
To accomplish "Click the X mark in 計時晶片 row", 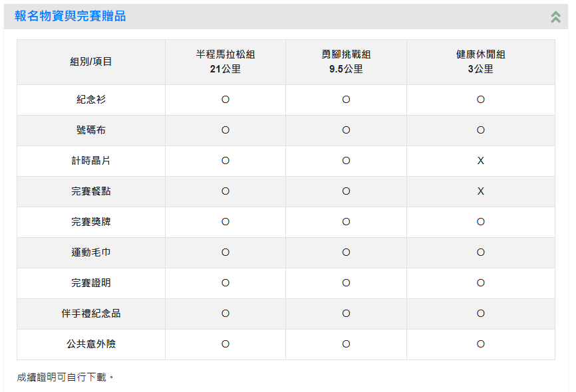I will 480,160.
